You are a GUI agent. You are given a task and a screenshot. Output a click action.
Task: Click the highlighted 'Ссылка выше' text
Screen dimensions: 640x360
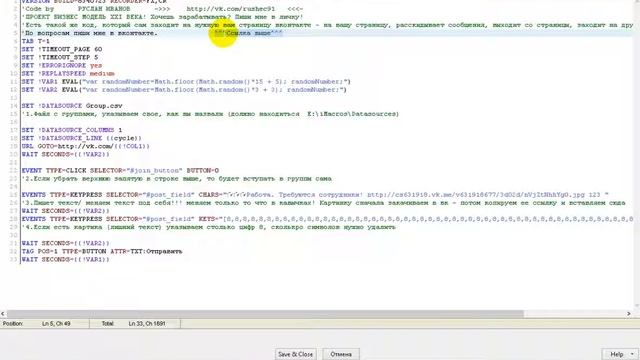(249, 33)
